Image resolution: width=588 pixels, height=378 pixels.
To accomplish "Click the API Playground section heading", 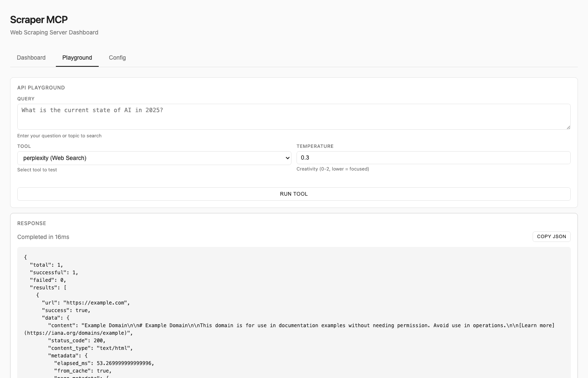I will point(41,88).
